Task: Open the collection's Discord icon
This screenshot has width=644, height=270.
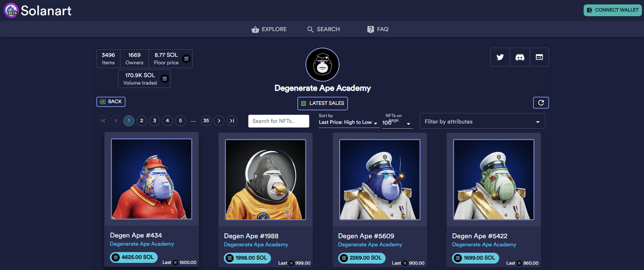Action: point(520,57)
